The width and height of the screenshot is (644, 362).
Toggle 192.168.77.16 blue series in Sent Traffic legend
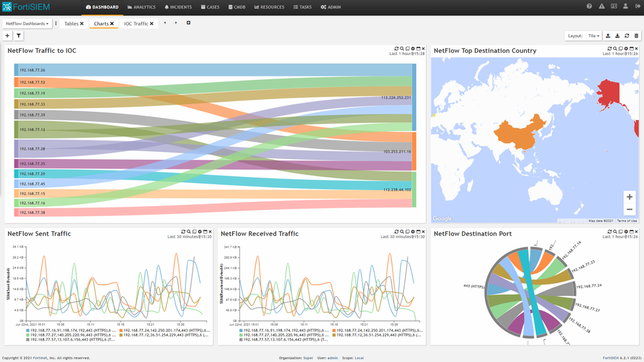point(61,330)
